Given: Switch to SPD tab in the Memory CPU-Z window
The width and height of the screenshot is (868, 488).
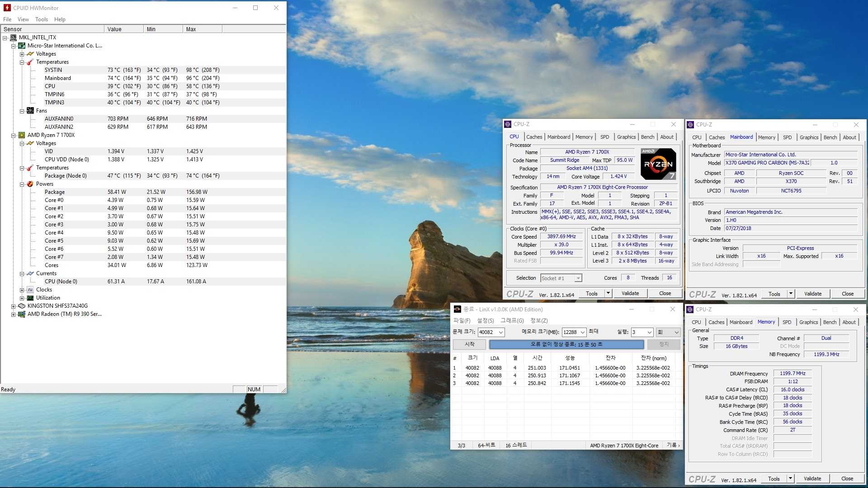Looking at the screenshot, I should (787, 322).
